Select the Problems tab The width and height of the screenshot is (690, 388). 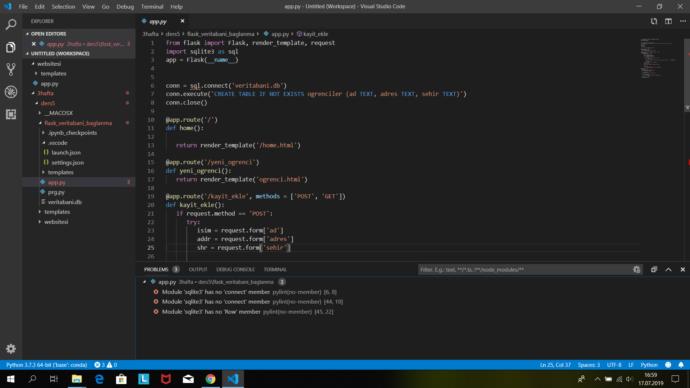[x=156, y=270]
